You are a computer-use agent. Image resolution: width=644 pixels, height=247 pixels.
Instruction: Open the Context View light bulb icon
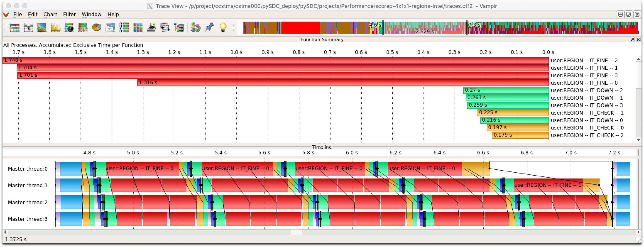tap(223, 27)
